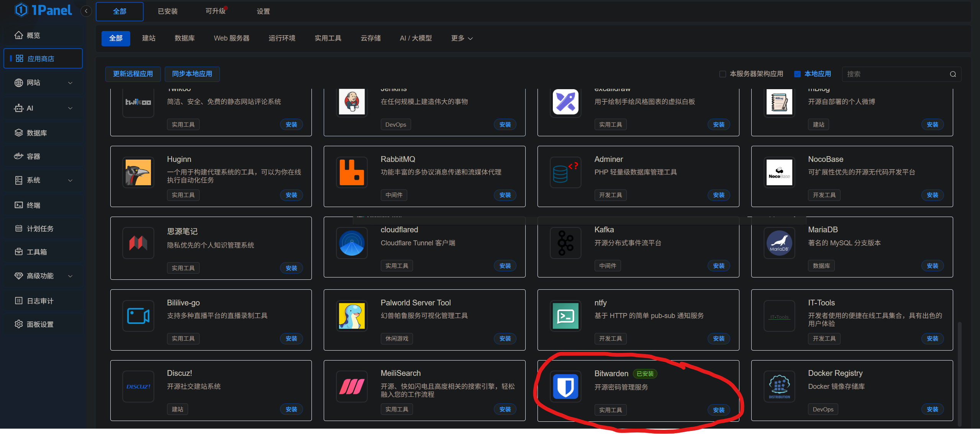Image resolution: width=980 pixels, height=434 pixels.
Task: Install the MeiliSearch app
Action: coord(505,409)
